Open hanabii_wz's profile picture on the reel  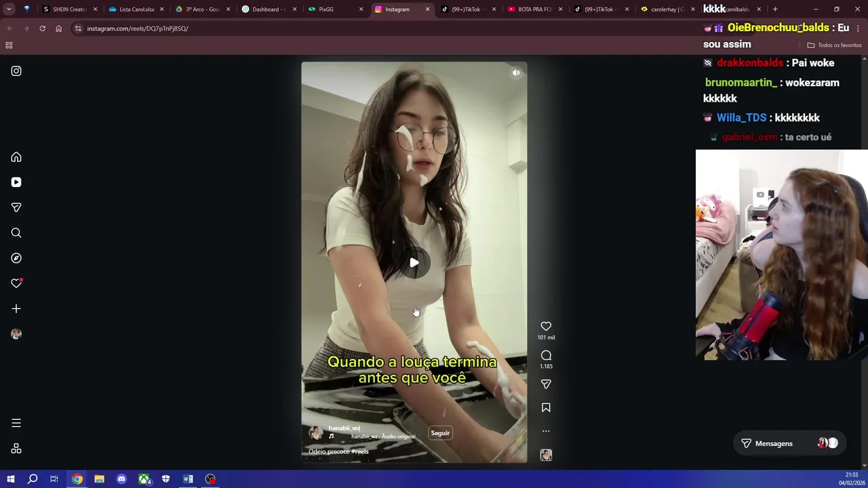tap(315, 433)
